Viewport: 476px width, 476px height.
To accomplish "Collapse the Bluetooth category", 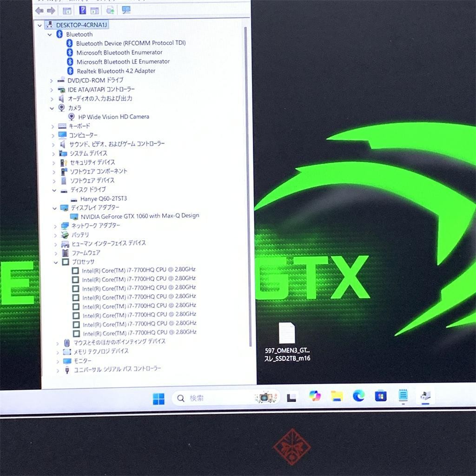I will click(x=50, y=35).
